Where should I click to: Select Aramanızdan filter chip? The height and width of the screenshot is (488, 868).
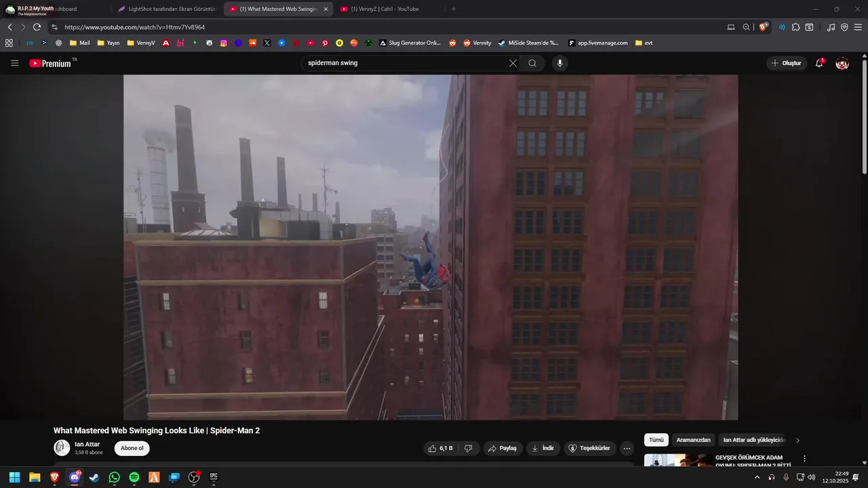(x=693, y=440)
